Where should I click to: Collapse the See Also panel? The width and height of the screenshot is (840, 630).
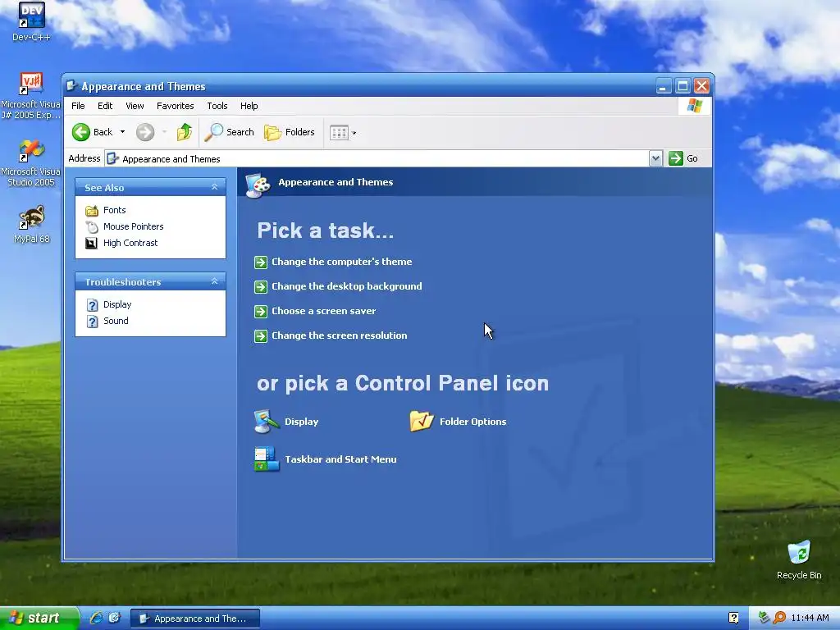[214, 187]
